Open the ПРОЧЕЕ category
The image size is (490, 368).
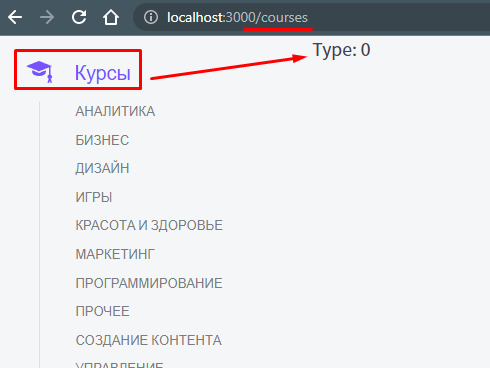tap(102, 311)
